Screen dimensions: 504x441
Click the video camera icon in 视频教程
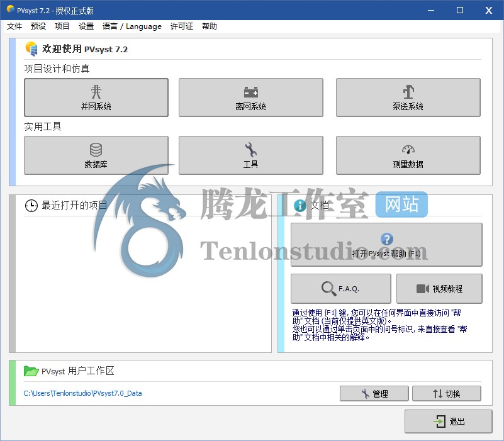coord(423,289)
